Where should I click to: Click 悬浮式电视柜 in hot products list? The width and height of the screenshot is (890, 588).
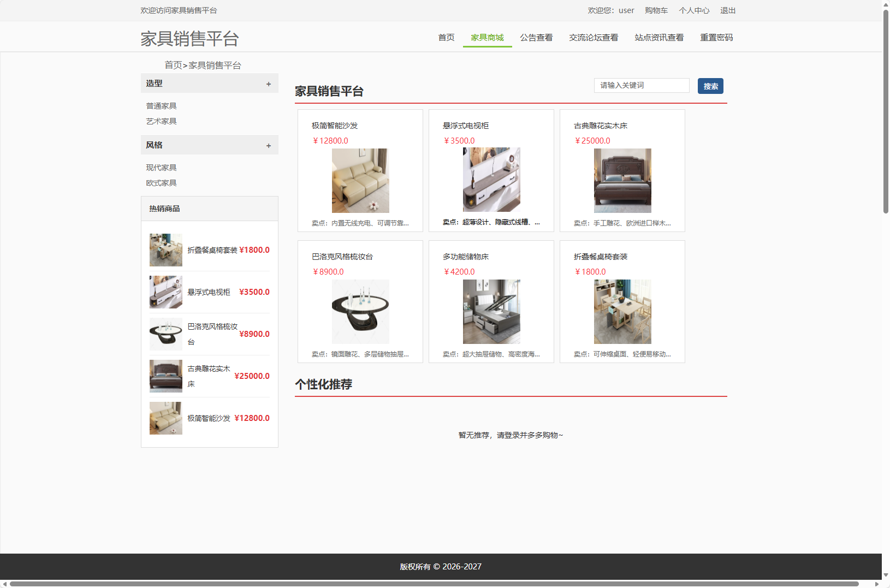pos(209,292)
